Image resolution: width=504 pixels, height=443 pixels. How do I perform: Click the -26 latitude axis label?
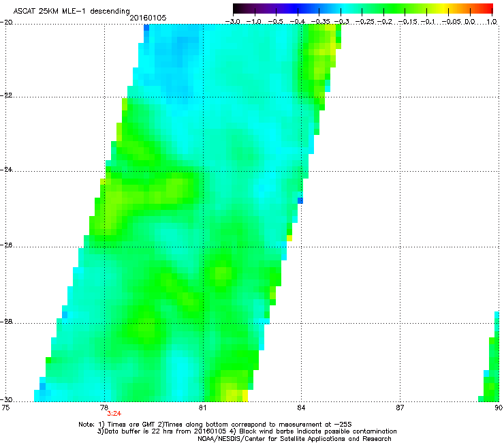(x=6, y=245)
